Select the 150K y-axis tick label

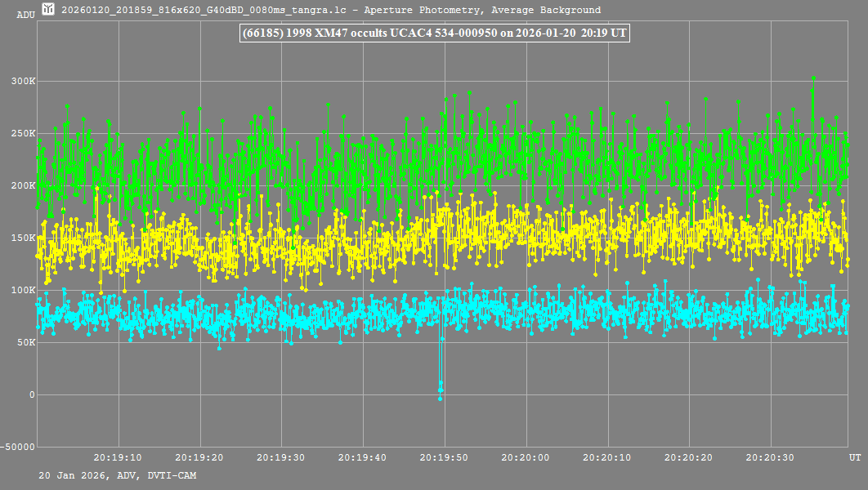21,238
